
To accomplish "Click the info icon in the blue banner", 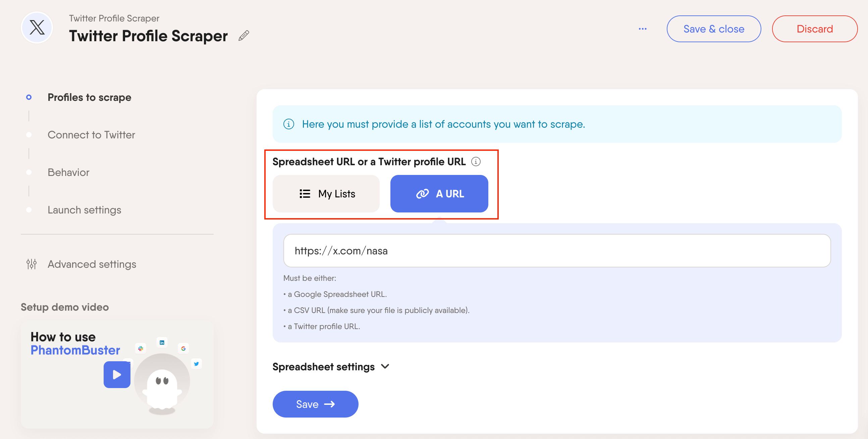I will pos(289,124).
